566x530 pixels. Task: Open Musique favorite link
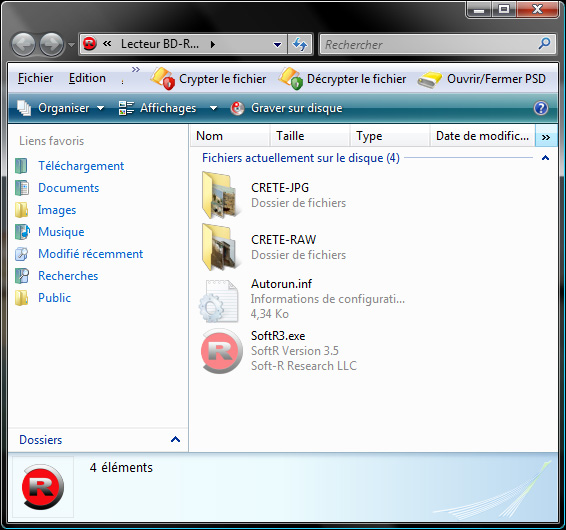click(x=61, y=232)
